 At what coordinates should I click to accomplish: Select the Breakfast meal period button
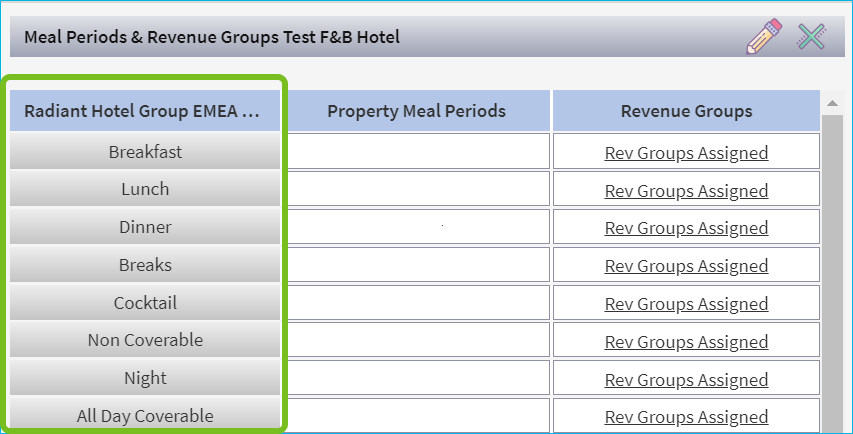[145, 152]
